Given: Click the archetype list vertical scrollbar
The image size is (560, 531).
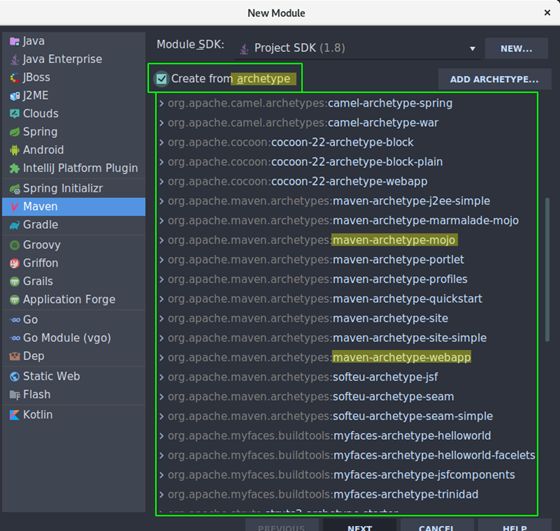Looking at the screenshot, I should (x=547, y=270).
